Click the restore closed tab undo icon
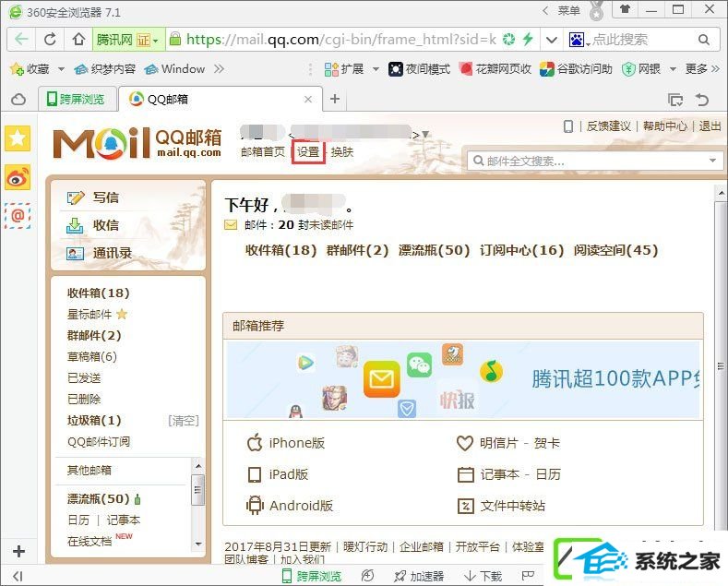This screenshot has height=586, width=728. (x=702, y=100)
